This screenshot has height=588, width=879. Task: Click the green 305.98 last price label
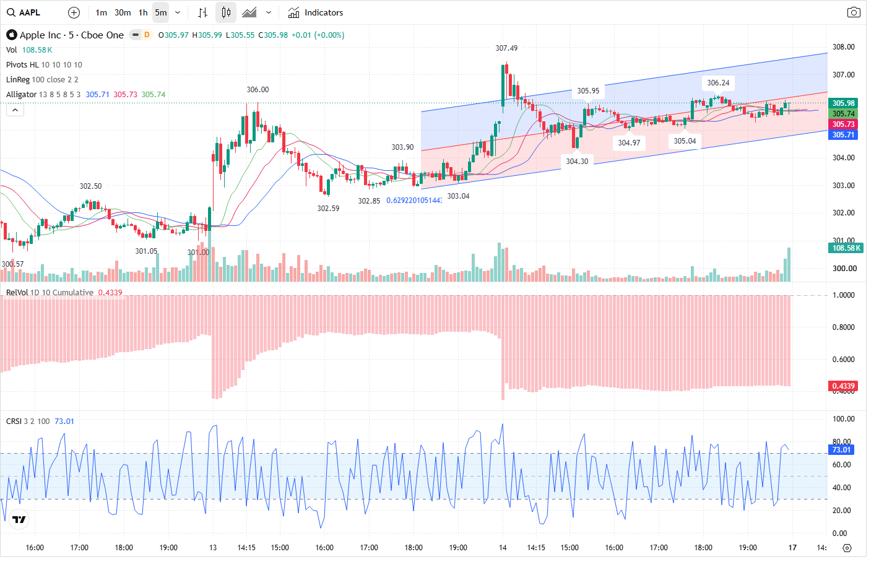click(843, 103)
